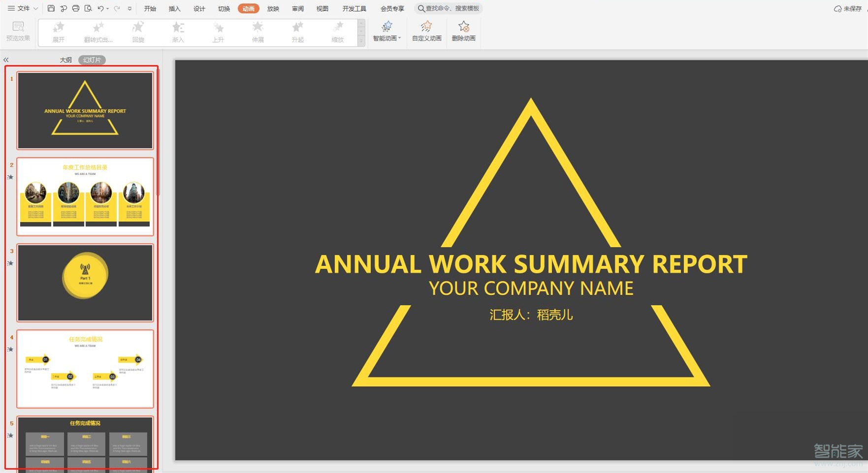Expand the dropdown arrow next to 文件
The image size is (868, 473).
click(35, 9)
